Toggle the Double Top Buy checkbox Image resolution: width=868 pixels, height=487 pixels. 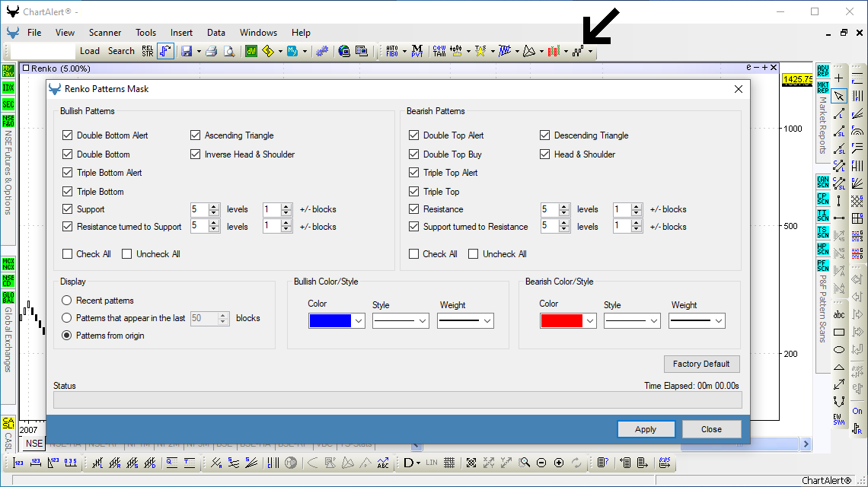click(x=413, y=154)
